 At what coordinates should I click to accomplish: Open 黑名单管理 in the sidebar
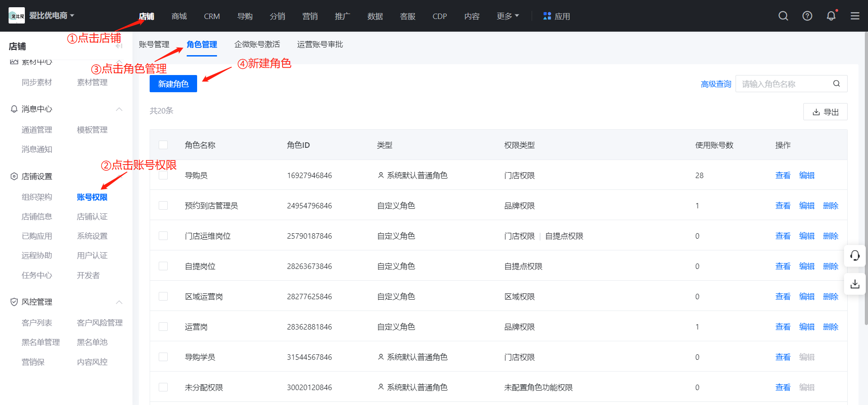pos(41,342)
